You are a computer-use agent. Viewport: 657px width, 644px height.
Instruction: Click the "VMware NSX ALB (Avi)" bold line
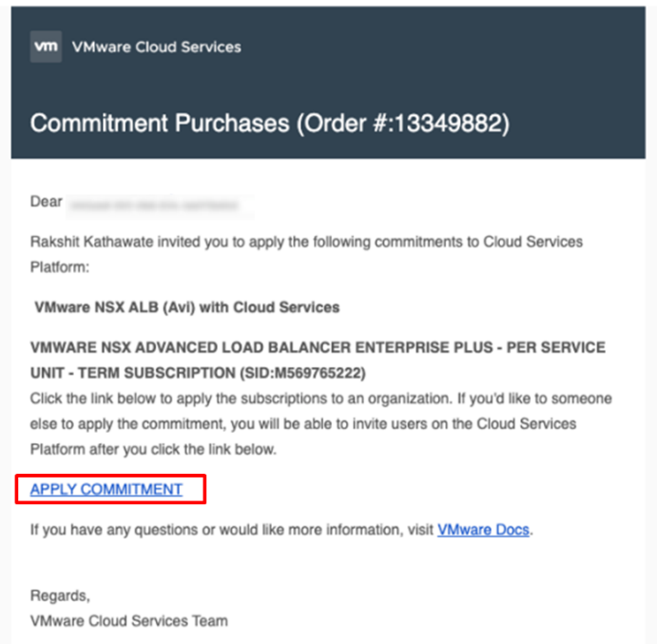pyautogui.click(x=186, y=307)
